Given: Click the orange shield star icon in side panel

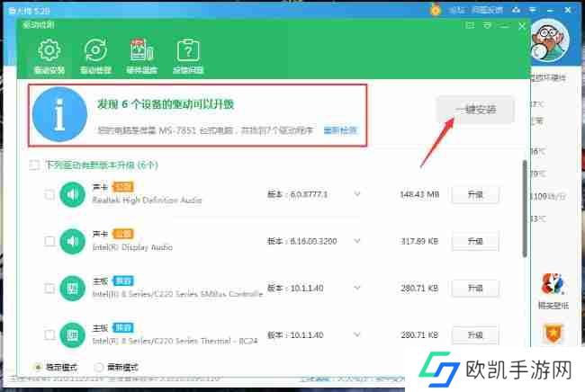Looking at the screenshot, I should (x=553, y=334).
